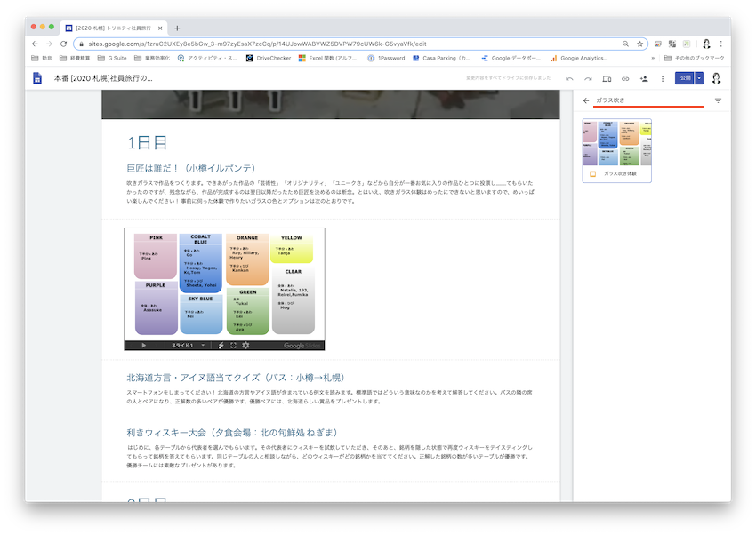Share the site with other people
The width and height of the screenshot is (756, 535).
coord(643,78)
